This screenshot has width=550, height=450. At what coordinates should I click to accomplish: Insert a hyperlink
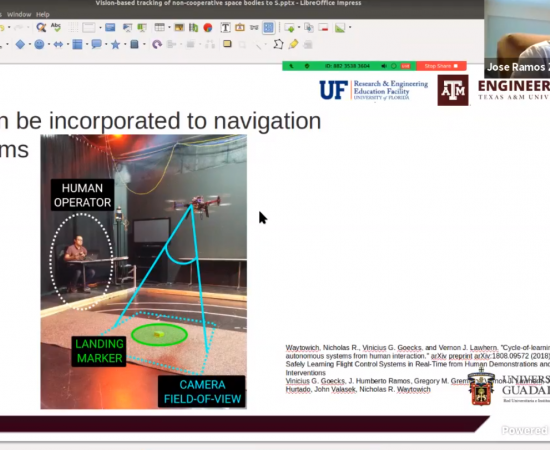[x=254, y=28]
